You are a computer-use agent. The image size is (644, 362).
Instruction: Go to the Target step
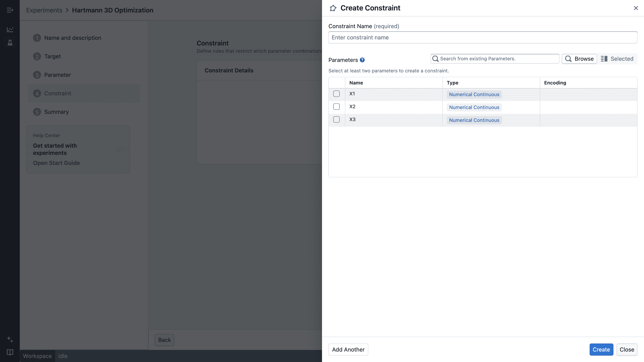84,57
